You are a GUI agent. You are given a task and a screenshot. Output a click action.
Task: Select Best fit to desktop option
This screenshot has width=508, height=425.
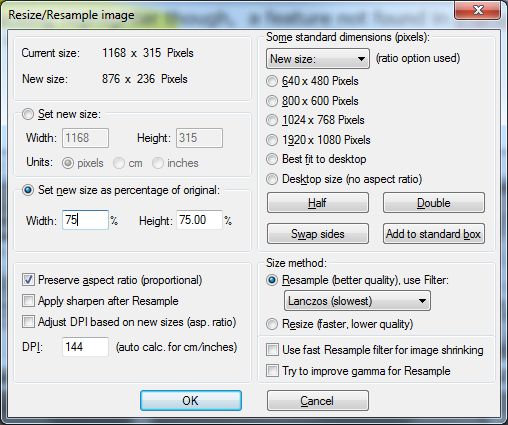[x=272, y=159]
